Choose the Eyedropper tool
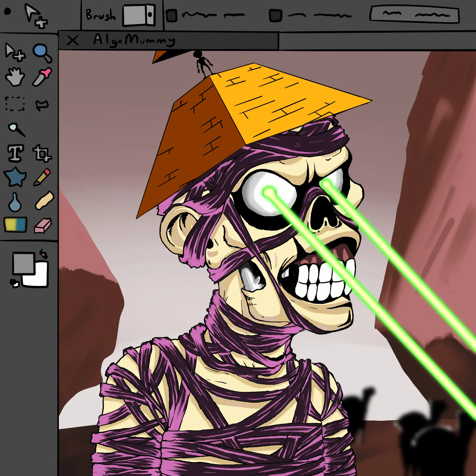This screenshot has height=476, width=476. point(42,77)
